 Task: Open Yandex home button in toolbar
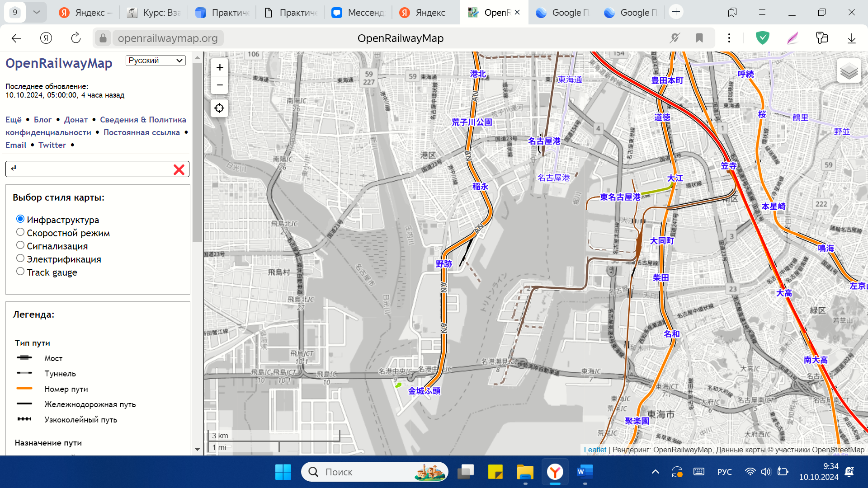[46, 38]
